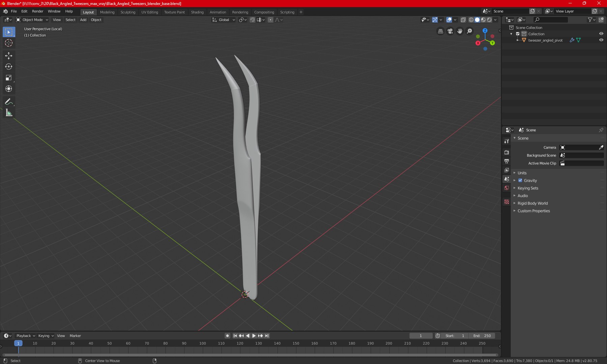Screen dimensions: 607x364
Task: Open the Render menu
Action: (x=38, y=11)
